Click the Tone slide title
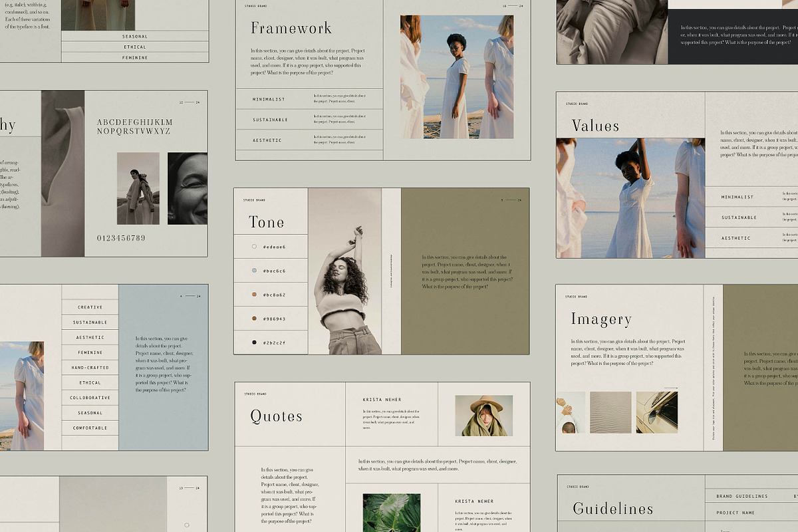Viewport: 798px width, 532px height. 266,223
